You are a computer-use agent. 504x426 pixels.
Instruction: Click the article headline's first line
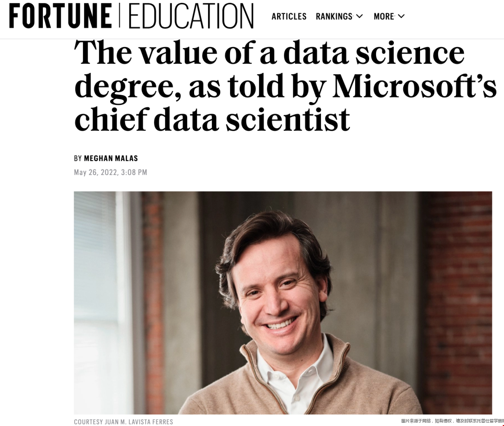tap(269, 53)
